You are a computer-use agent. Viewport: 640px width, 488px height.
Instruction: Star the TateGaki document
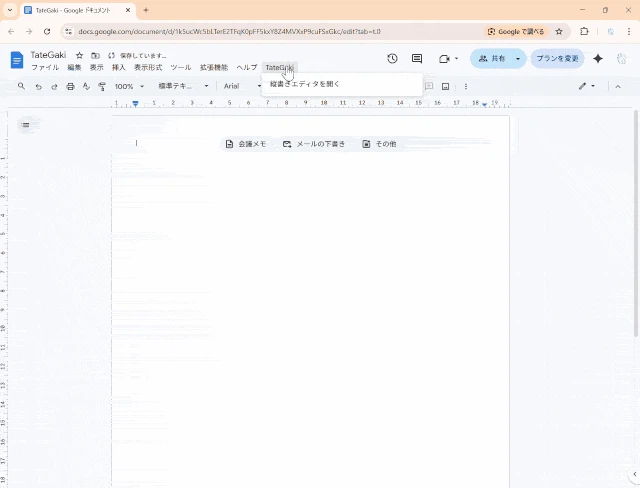[80, 55]
